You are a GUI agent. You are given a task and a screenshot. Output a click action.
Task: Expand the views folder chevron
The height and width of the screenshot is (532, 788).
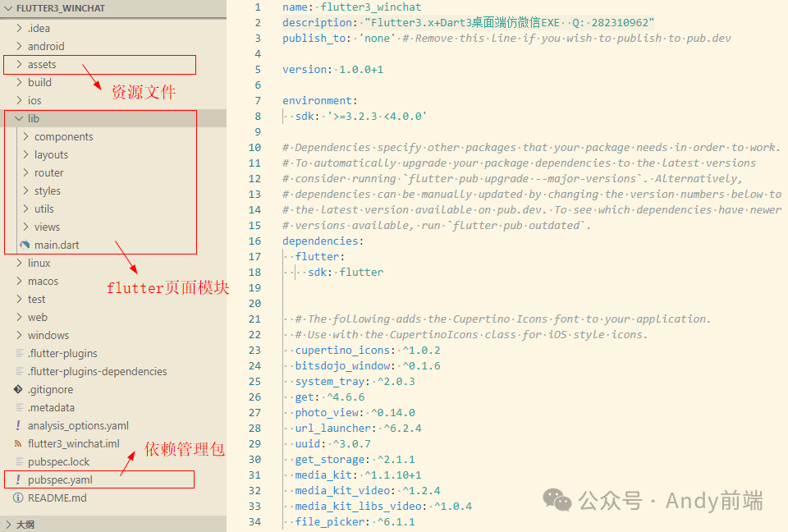click(25, 227)
